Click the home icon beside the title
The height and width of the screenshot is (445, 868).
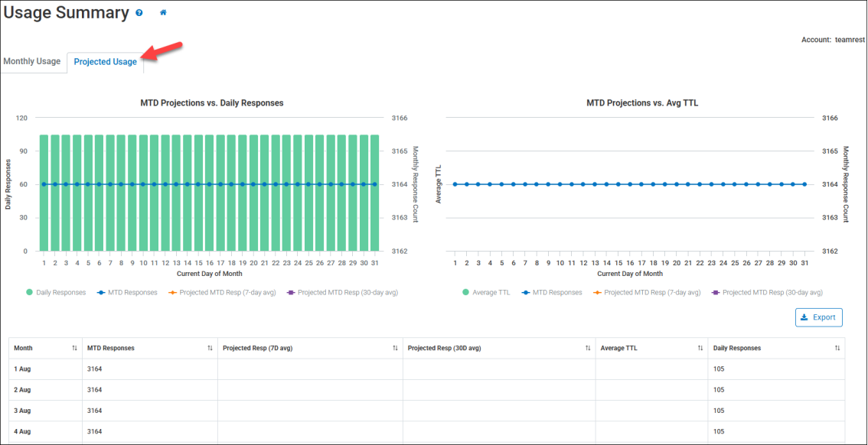point(163,13)
